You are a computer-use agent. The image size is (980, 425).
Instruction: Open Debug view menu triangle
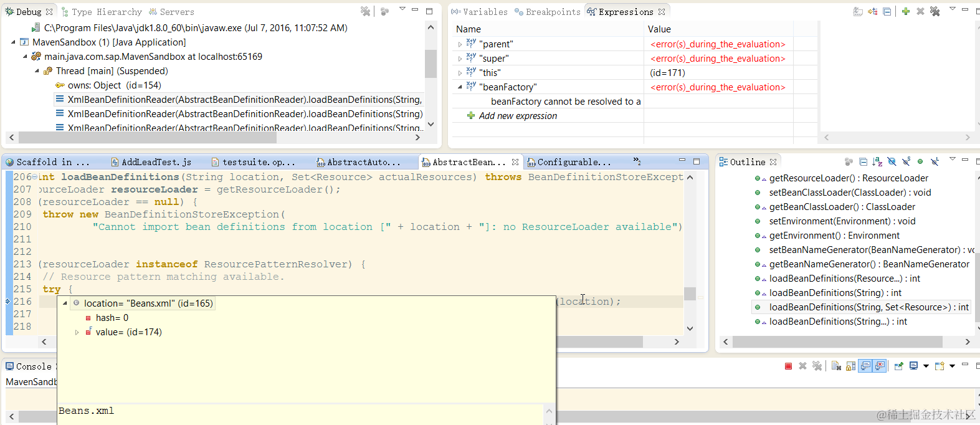point(402,9)
